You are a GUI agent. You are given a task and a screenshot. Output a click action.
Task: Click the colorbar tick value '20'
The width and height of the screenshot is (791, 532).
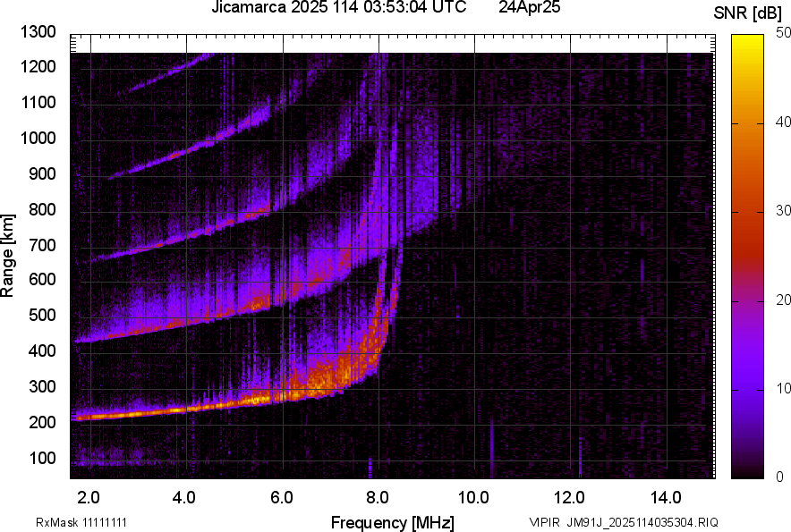783,300
